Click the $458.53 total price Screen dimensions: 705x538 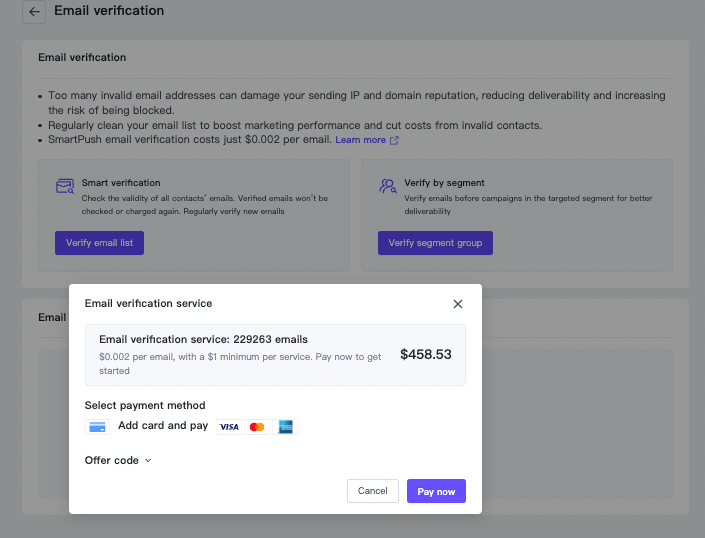426,354
